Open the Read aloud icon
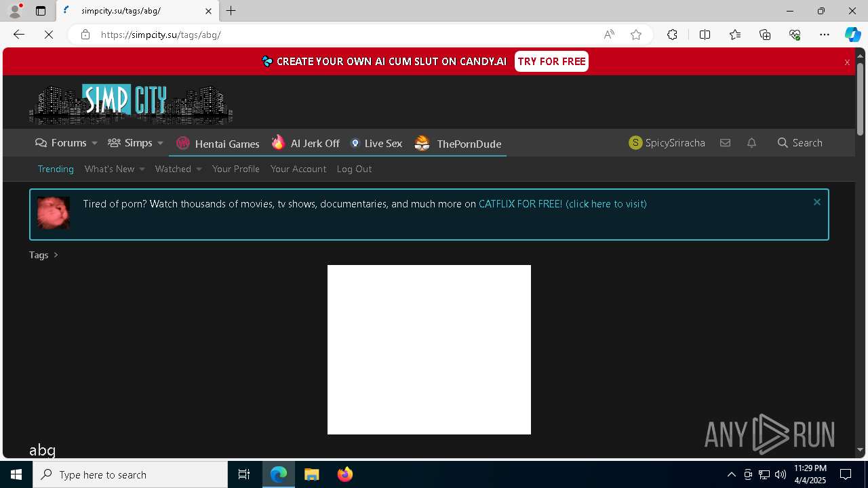Screen dimensions: 868x488 point(609,35)
